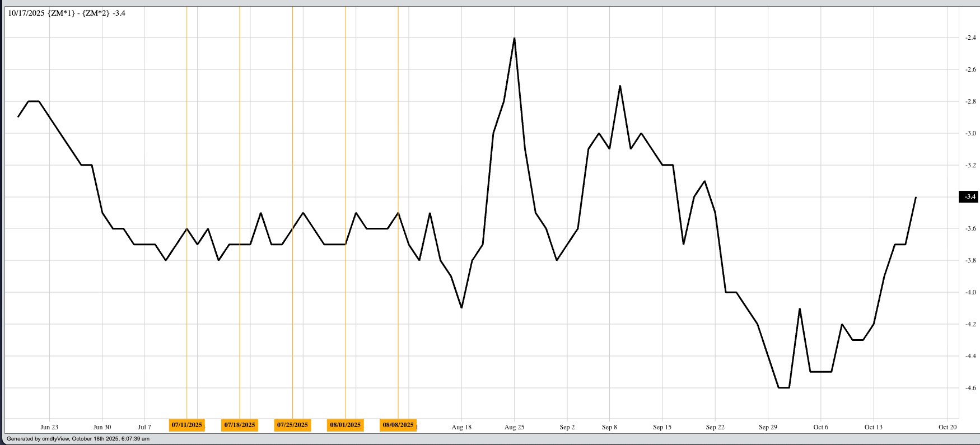This screenshot has height=445, width=980.
Task: Click the final data point of the line
Action: [x=916, y=197]
